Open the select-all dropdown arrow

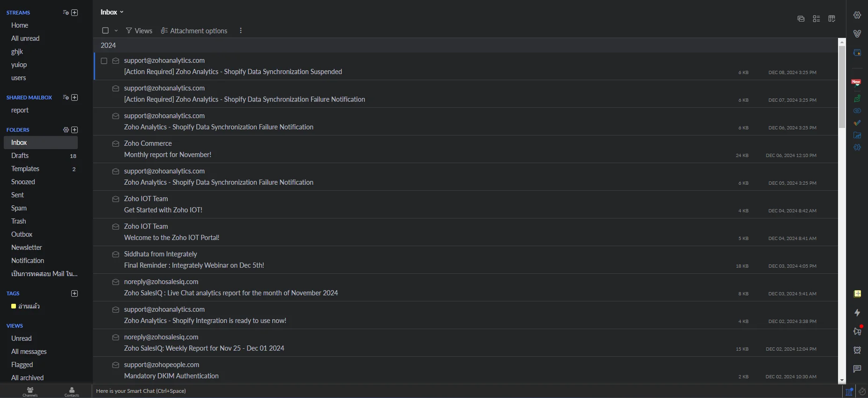[x=116, y=30]
